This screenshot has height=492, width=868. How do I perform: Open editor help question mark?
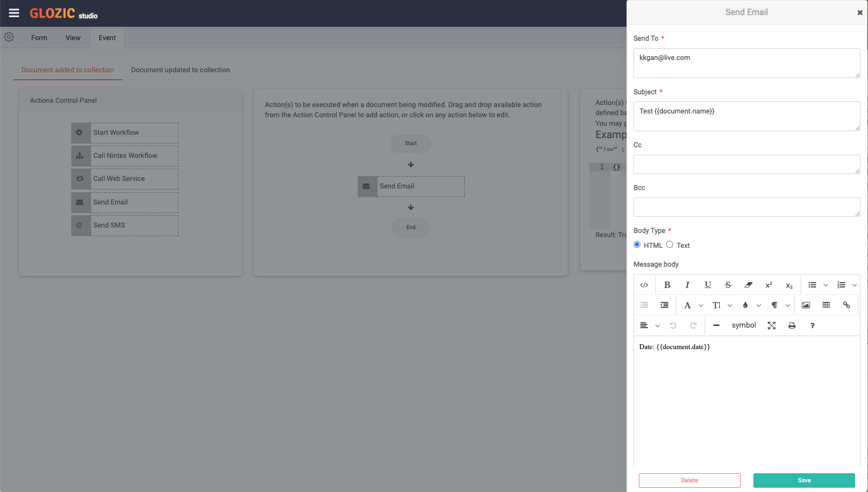coord(812,326)
